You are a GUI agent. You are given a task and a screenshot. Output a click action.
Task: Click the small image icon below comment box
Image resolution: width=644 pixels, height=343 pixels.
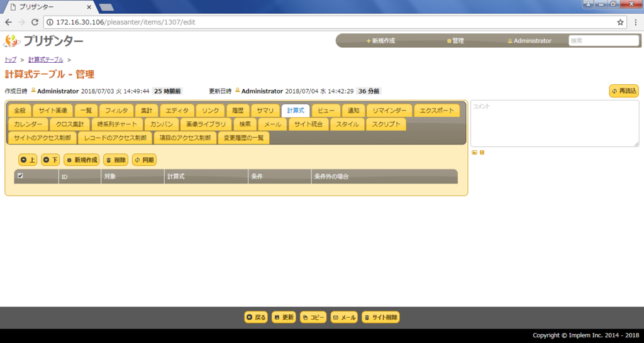click(474, 152)
